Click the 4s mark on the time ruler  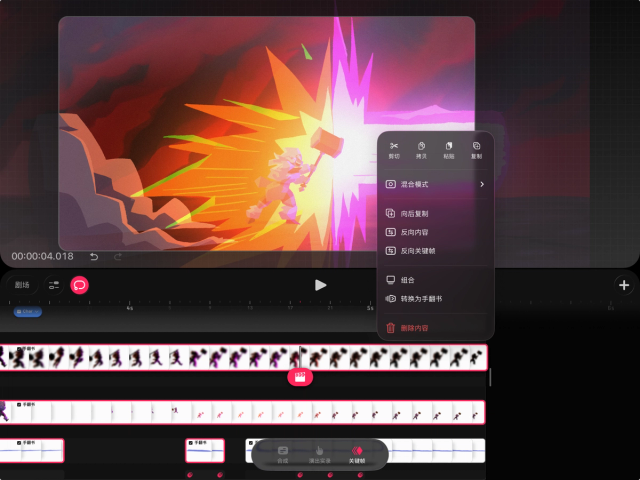tap(129, 308)
